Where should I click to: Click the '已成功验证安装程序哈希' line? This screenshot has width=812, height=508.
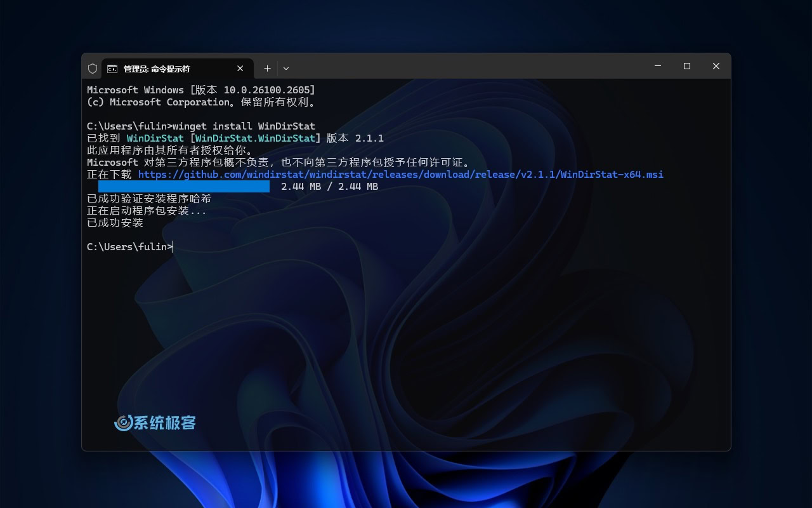pyautogui.click(x=149, y=199)
